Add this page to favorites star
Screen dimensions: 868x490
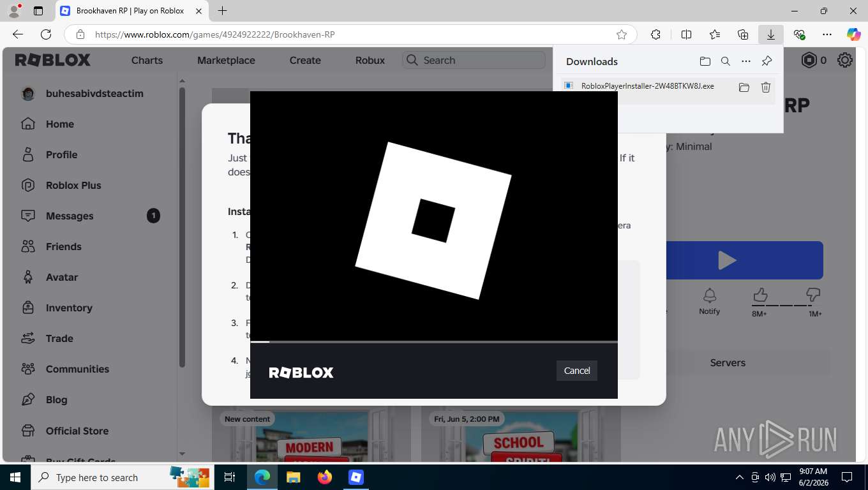click(621, 34)
